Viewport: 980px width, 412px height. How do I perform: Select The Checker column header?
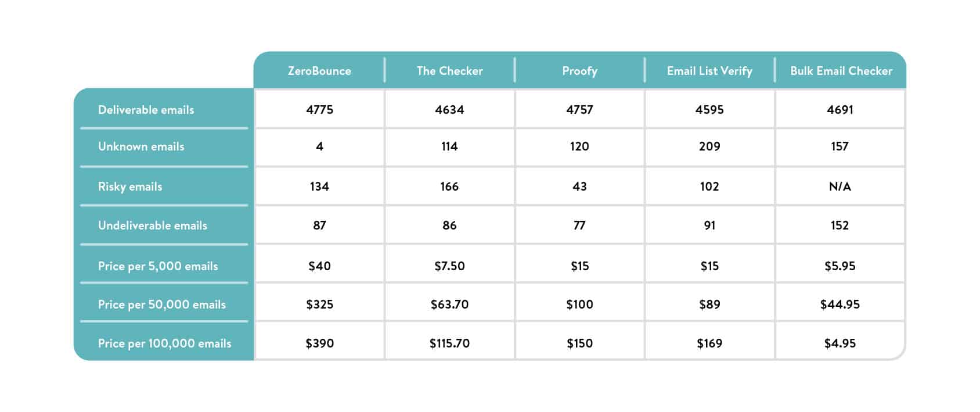(449, 71)
